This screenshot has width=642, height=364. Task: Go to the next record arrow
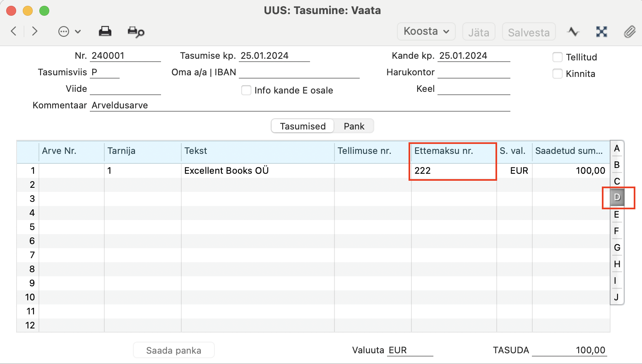35,31
